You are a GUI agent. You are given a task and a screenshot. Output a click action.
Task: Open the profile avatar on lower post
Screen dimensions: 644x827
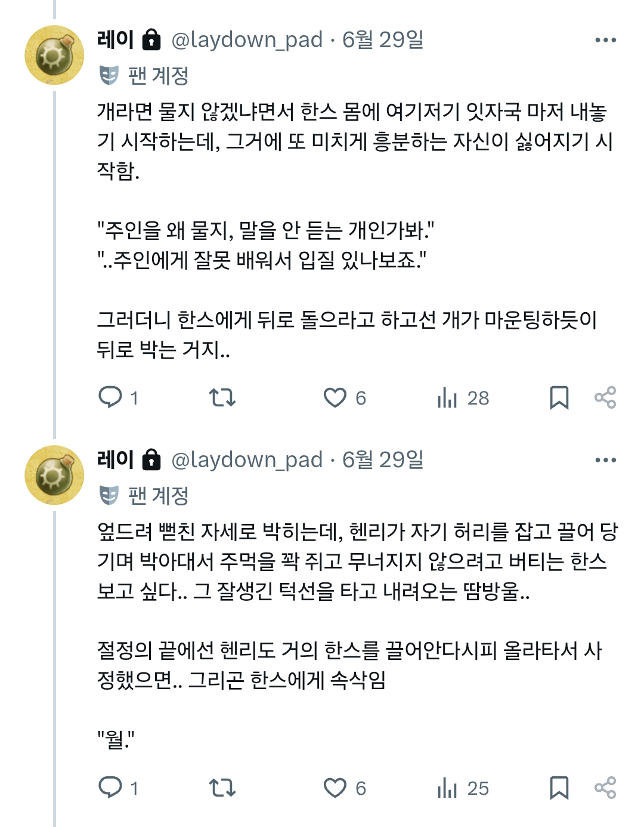pyautogui.click(x=54, y=475)
